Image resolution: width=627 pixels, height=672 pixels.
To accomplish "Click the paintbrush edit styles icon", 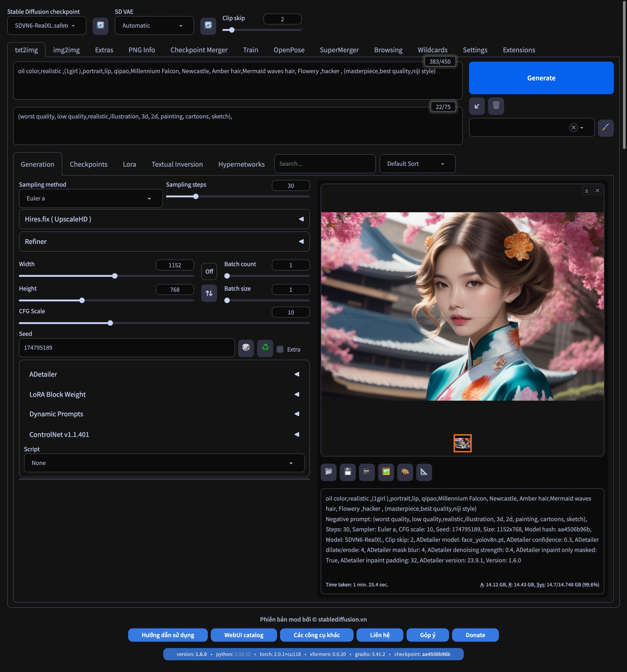I will point(605,127).
